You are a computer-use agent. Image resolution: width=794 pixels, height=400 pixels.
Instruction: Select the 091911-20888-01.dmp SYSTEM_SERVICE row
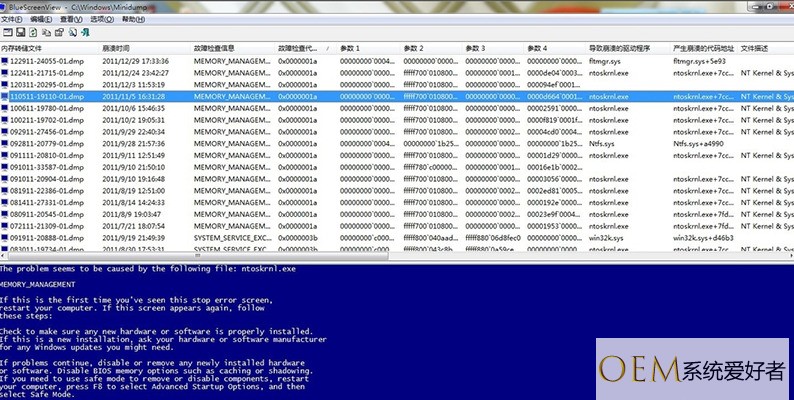point(397,238)
